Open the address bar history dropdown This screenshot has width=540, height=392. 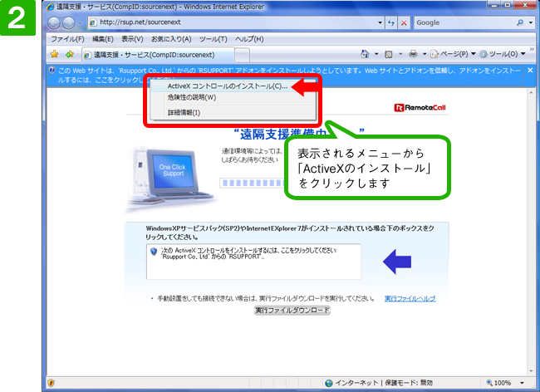click(380, 22)
